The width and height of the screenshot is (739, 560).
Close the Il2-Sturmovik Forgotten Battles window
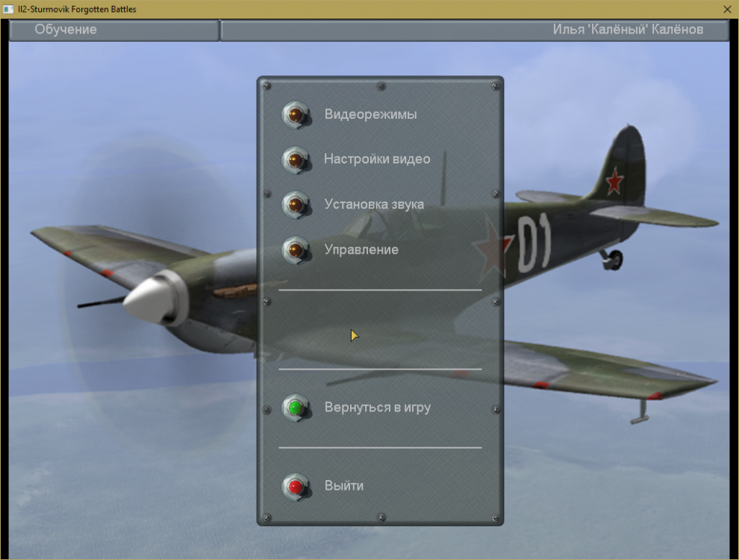click(727, 9)
